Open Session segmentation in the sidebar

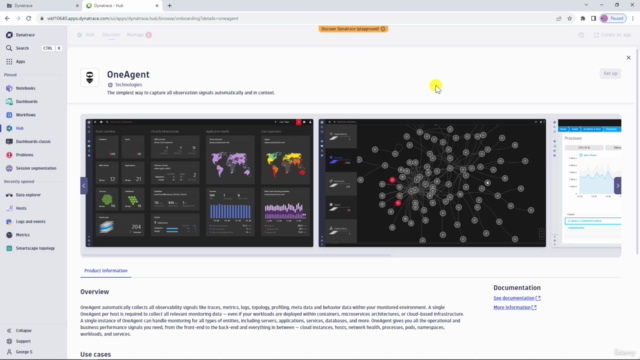[36, 168]
